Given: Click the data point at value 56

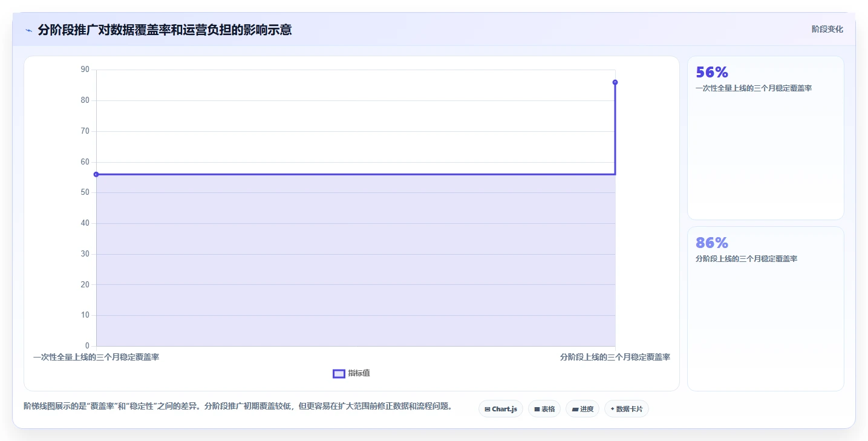Looking at the screenshot, I should click(96, 174).
